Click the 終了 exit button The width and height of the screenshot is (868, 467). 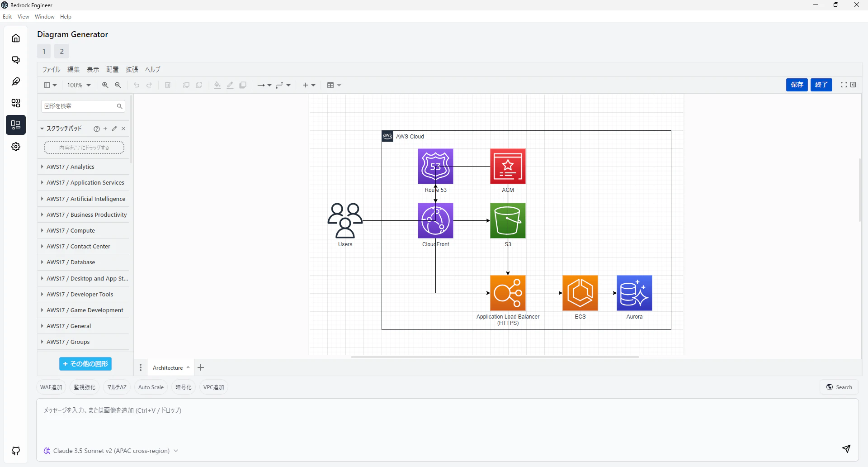[x=821, y=85]
